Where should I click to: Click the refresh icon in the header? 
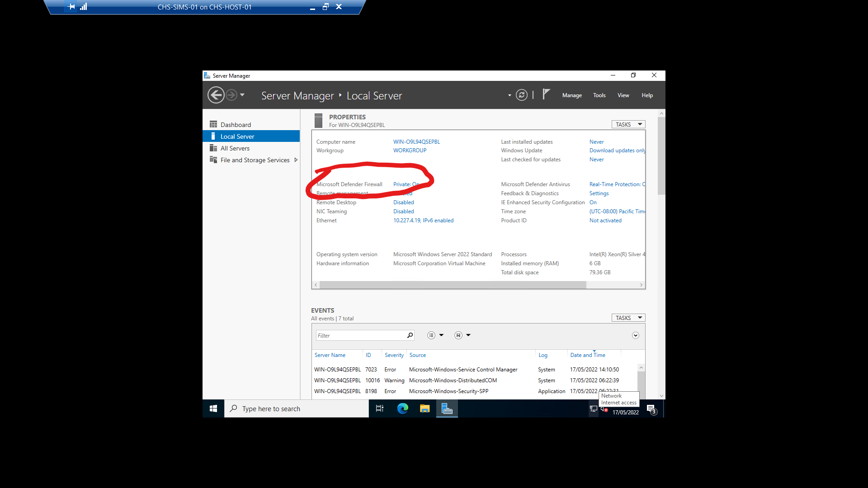click(x=522, y=95)
